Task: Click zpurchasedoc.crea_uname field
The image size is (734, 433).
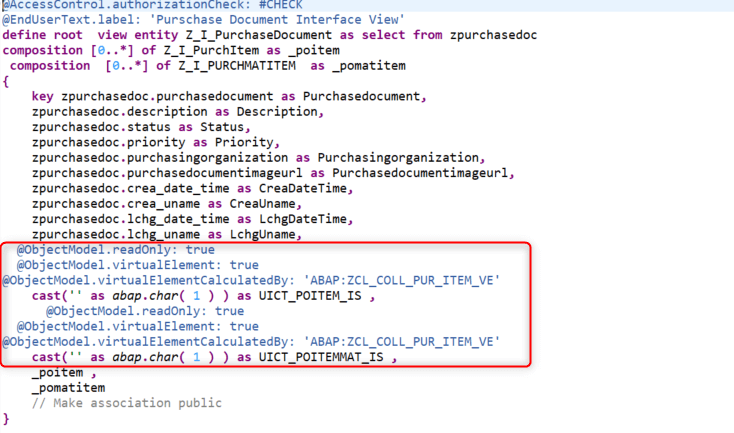Action: 116,204
